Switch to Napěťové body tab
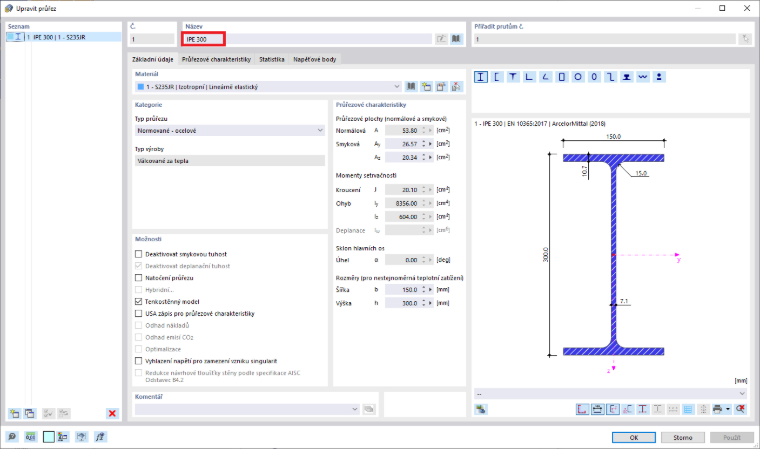 coord(315,59)
